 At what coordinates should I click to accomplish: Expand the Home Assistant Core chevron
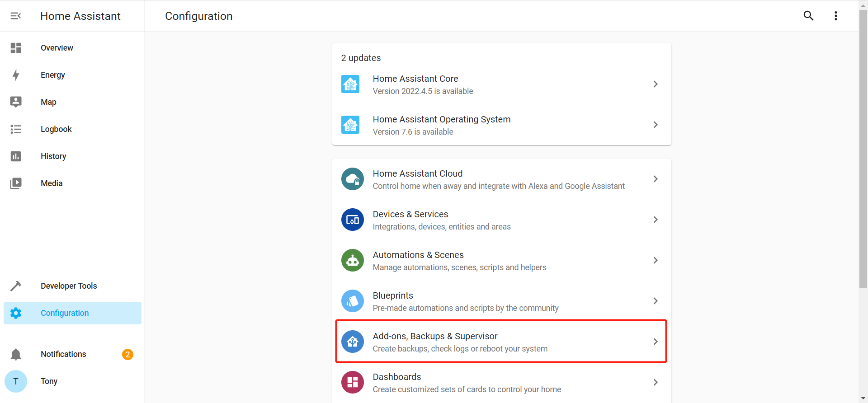pos(656,84)
